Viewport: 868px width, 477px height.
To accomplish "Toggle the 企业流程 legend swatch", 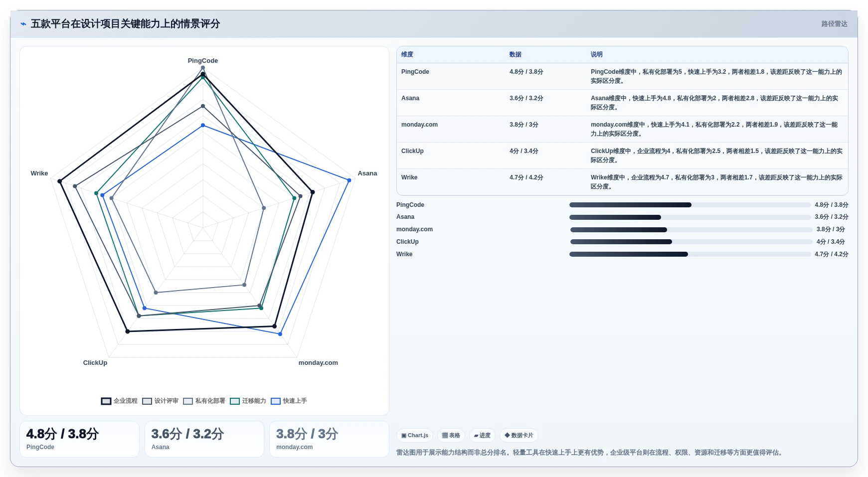I will click(106, 401).
